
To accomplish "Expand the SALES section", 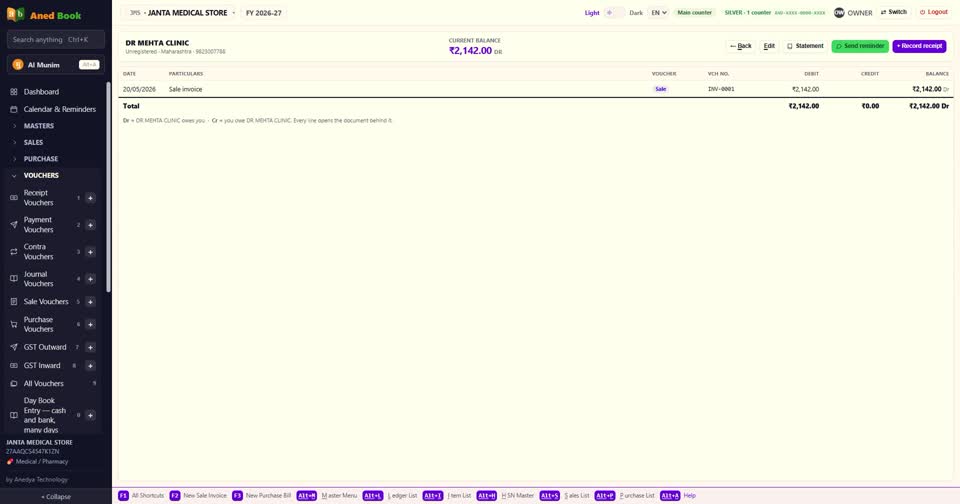I will [55, 142].
